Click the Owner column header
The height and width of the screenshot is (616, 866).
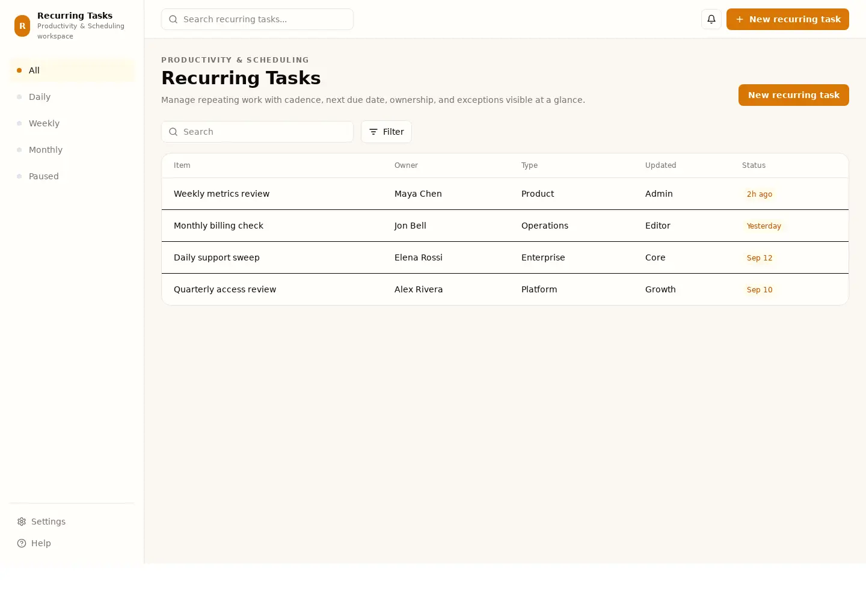tap(406, 165)
